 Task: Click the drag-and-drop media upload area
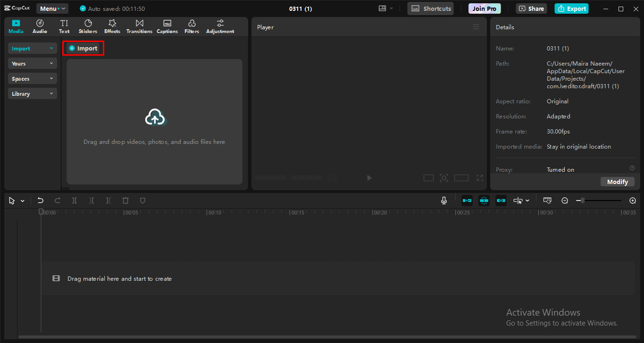point(154,122)
